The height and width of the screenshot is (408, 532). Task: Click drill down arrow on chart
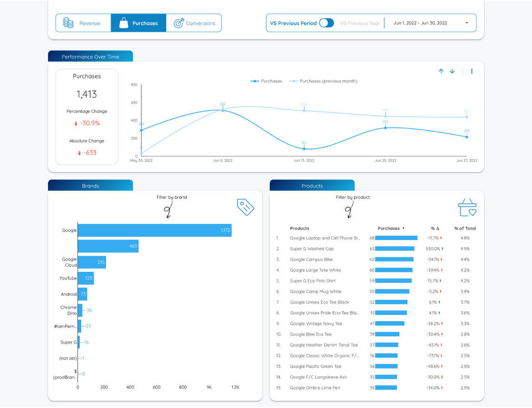tap(452, 71)
